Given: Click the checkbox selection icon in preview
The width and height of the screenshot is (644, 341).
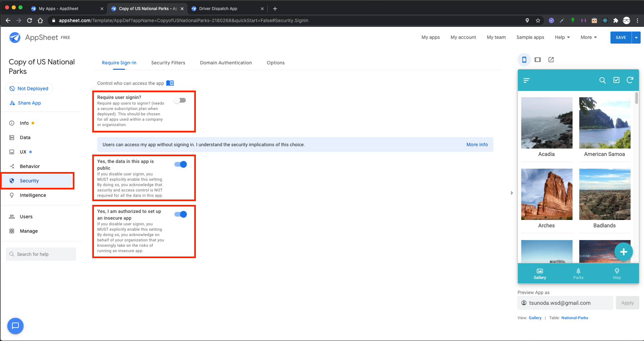Looking at the screenshot, I should 616,80.
